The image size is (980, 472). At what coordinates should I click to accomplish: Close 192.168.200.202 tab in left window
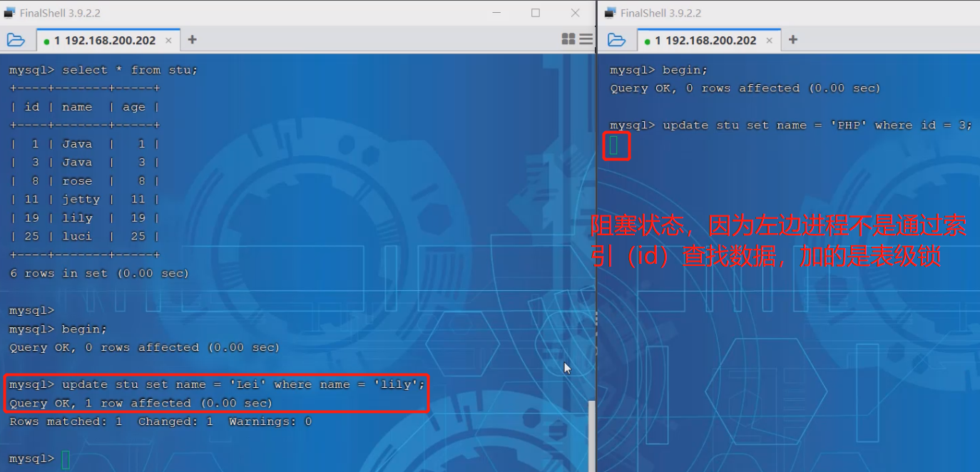click(x=169, y=41)
